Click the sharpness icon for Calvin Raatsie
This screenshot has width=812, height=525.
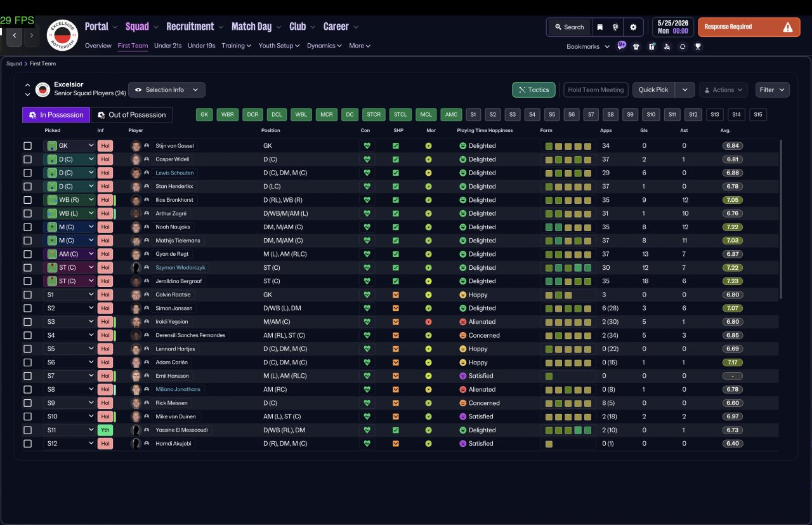click(x=396, y=295)
